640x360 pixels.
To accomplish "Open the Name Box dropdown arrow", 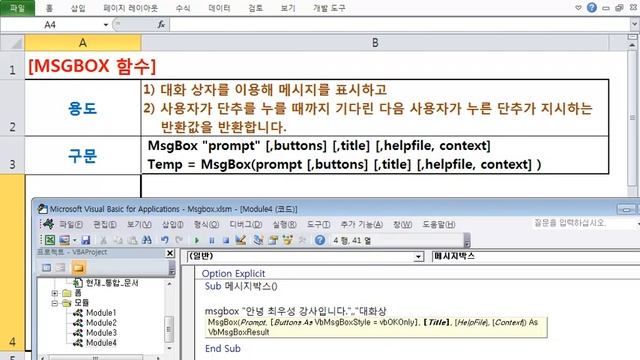I will [x=106, y=25].
